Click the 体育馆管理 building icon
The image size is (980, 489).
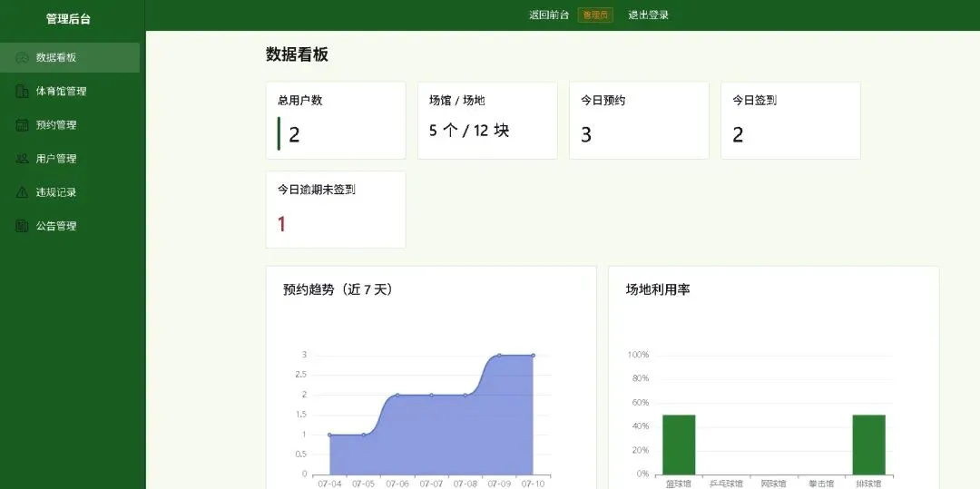(22, 92)
